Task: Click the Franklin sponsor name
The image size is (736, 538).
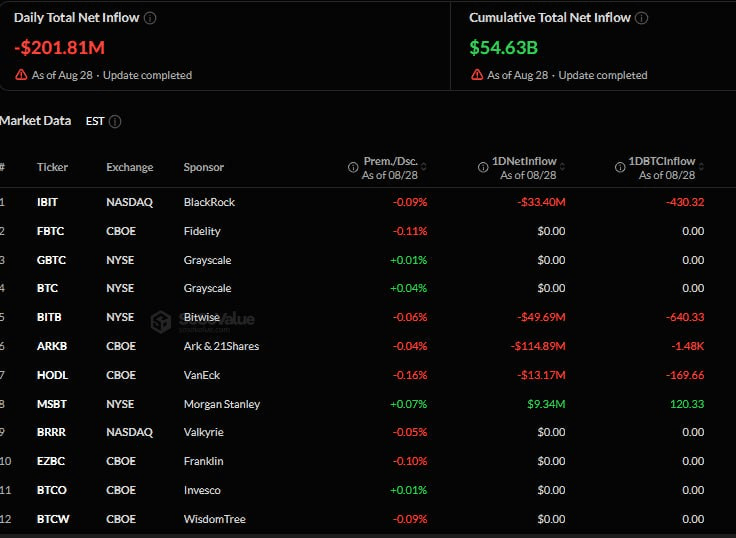Action: coord(203,461)
